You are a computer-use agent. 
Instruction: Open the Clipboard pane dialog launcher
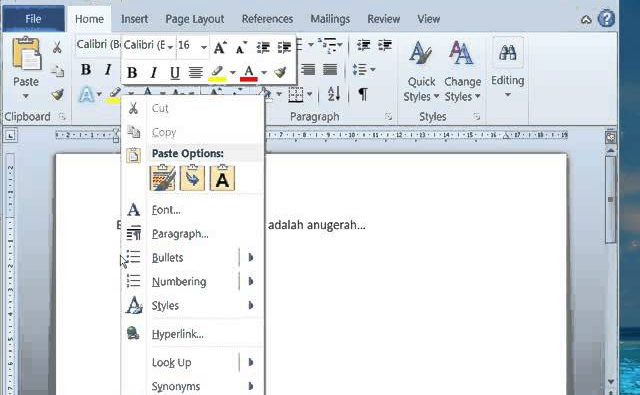coord(62,117)
